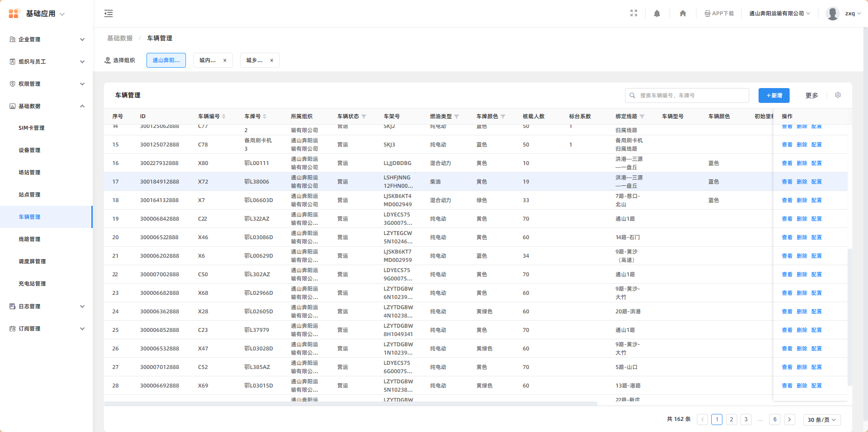Image resolution: width=868 pixels, height=432 pixels.
Task: Click the user avatar icon
Action: tap(833, 13)
